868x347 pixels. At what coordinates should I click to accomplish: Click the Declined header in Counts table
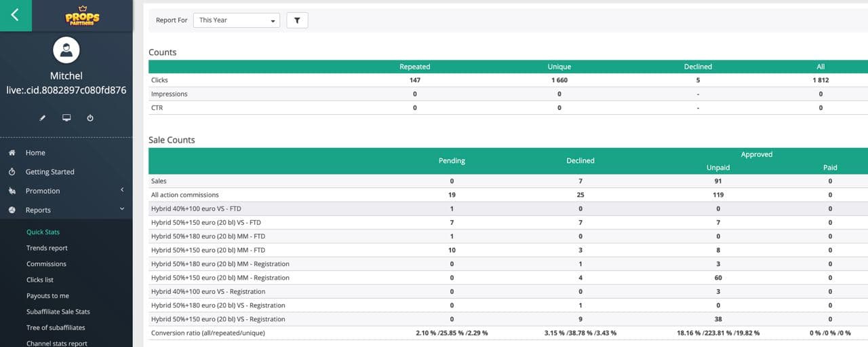(x=698, y=67)
